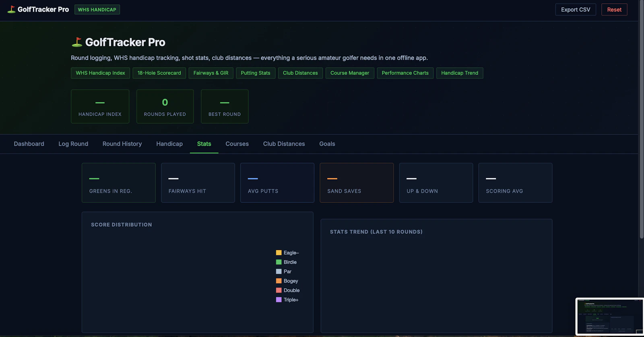
Task: Click the Handicap Trend tag
Action: coord(460,73)
